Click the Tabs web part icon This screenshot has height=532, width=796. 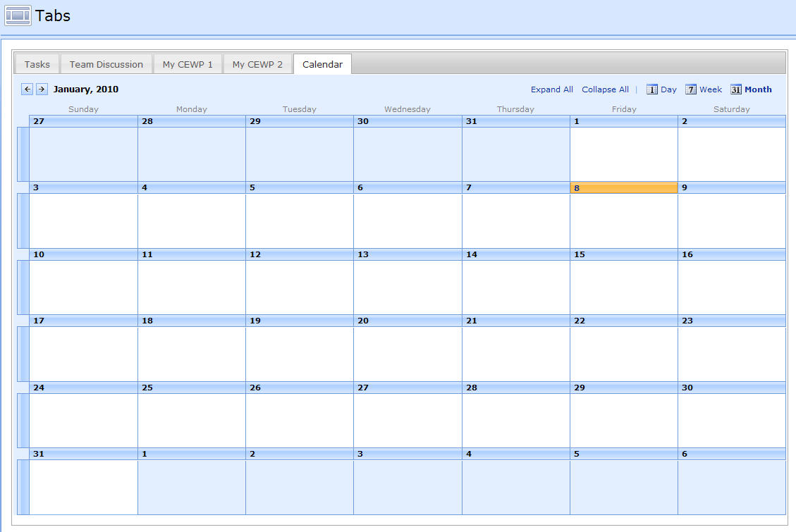(x=18, y=16)
